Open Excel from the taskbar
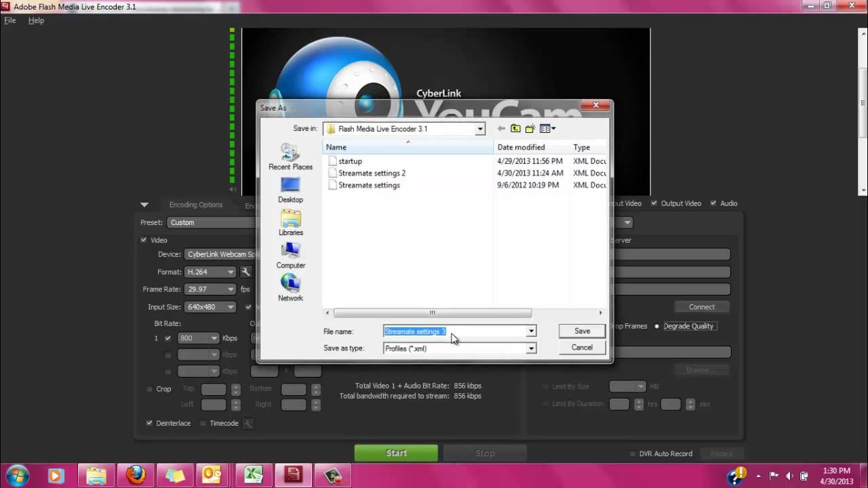 click(253, 475)
